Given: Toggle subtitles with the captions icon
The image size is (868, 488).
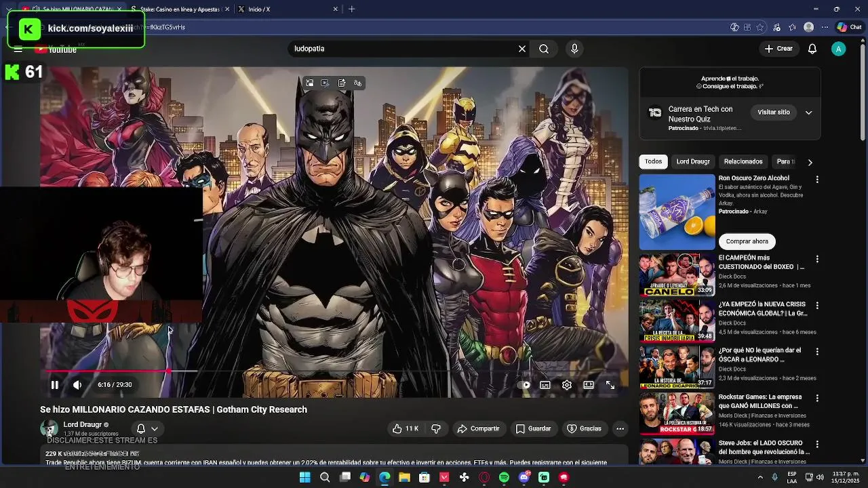Looking at the screenshot, I should pos(545,385).
